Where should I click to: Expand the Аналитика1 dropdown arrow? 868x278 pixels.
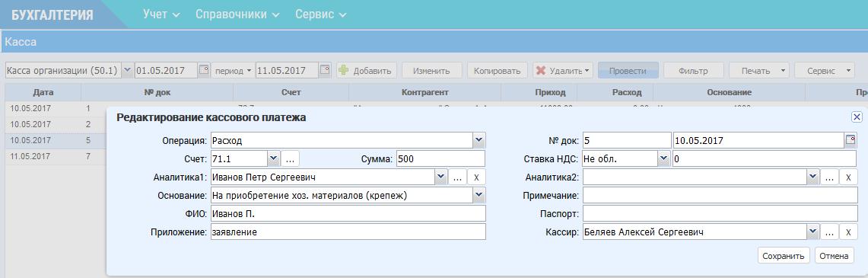(440, 177)
